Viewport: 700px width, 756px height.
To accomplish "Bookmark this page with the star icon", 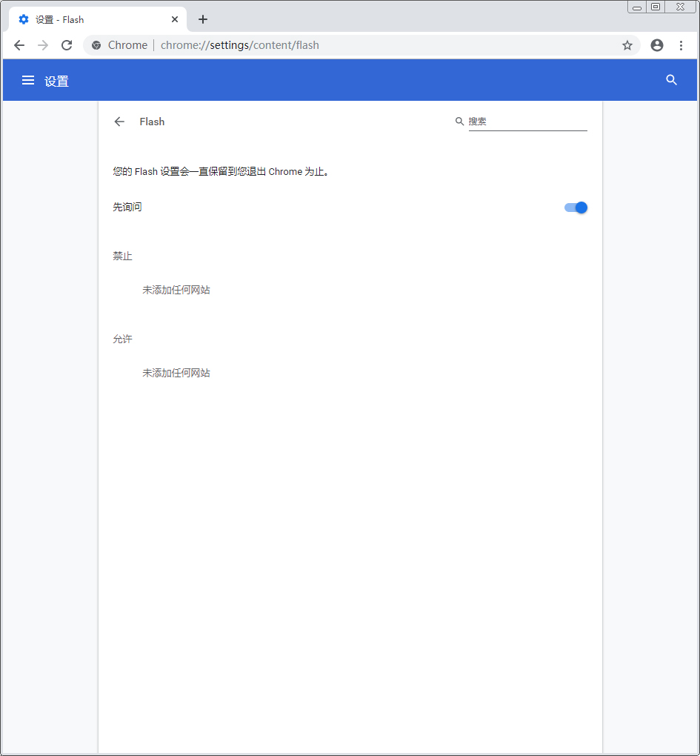I will tap(627, 45).
